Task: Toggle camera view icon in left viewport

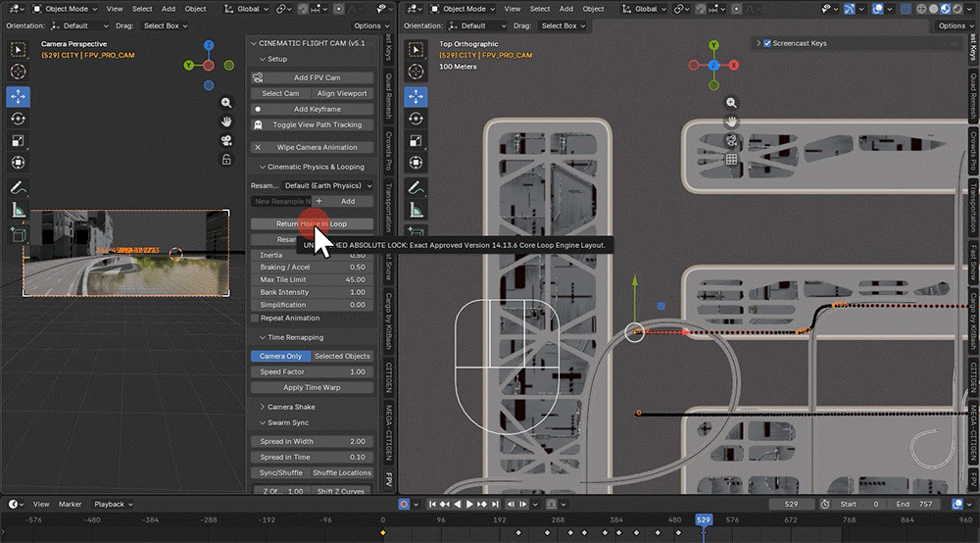Action: [226, 140]
